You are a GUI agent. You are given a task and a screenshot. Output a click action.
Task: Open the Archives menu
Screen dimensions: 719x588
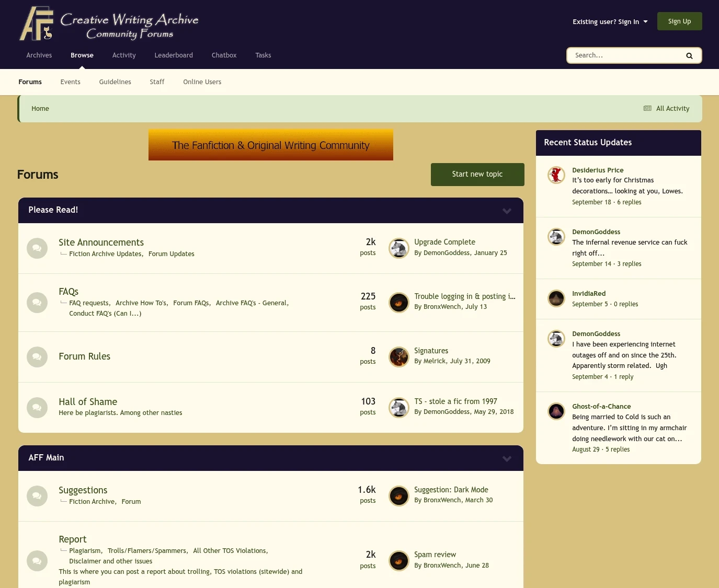point(39,55)
